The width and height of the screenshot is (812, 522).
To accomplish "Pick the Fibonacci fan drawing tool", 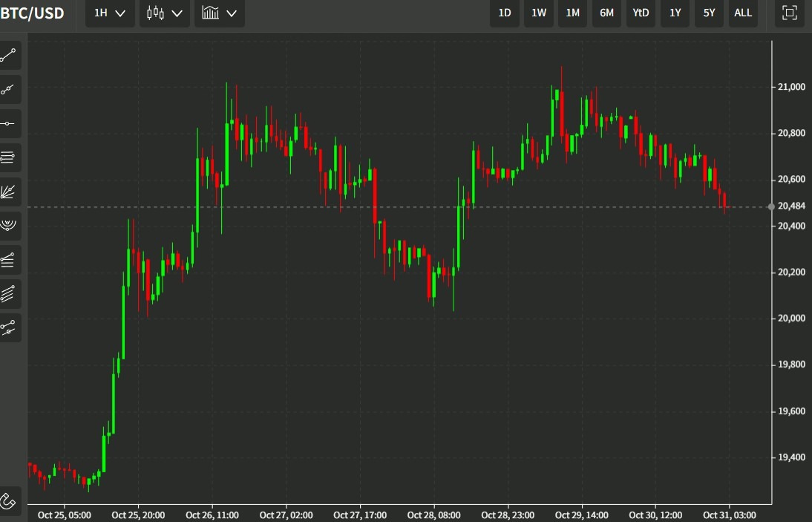I will tap(10, 192).
